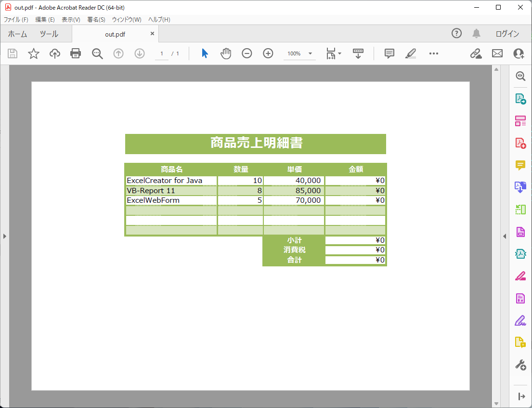Open more tools ellipsis
This screenshot has height=408, width=532.
click(434, 53)
